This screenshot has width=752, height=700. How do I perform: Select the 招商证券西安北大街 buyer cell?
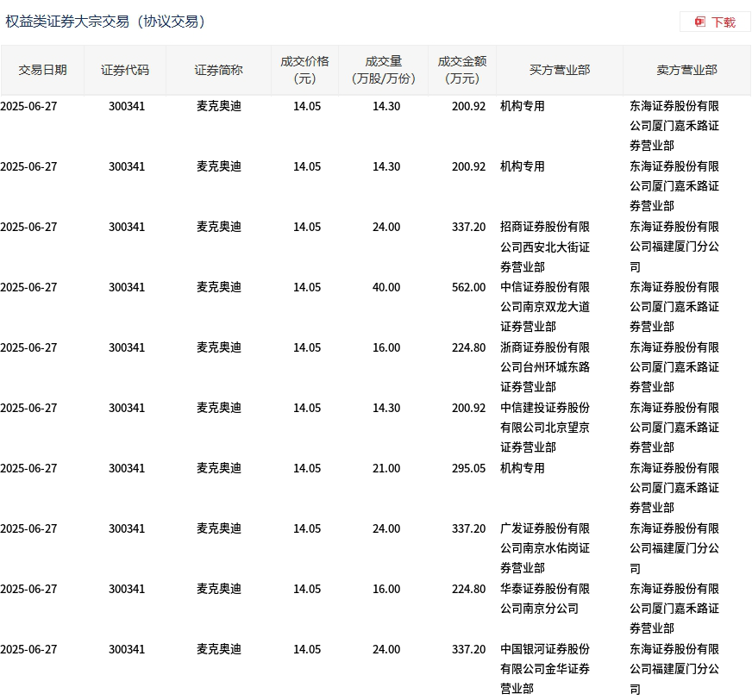click(545, 247)
